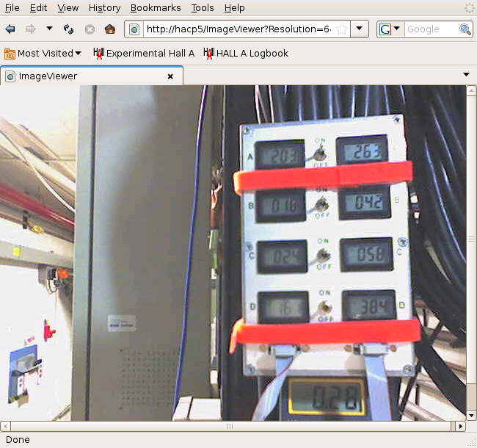Click the vertical scrollbar thumb
The width and height of the screenshot is (477, 448).
click(471, 239)
